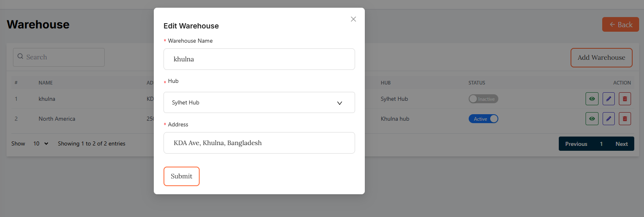The image size is (644, 217).
Task: Toggle khulna status from Inactive
Action: (x=483, y=99)
